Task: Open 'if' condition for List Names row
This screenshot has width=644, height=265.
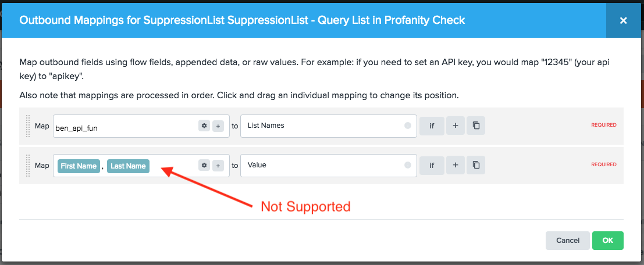Action: (432, 126)
